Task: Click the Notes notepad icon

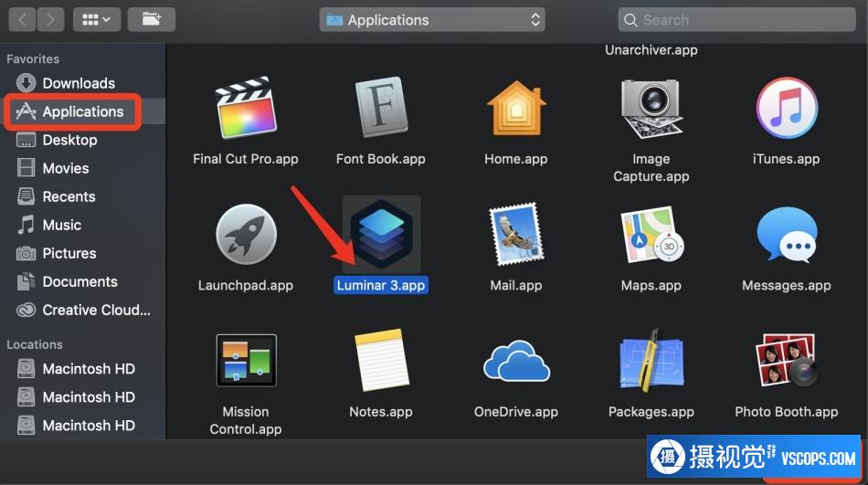Action: pyautogui.click(x=381, y=361)
